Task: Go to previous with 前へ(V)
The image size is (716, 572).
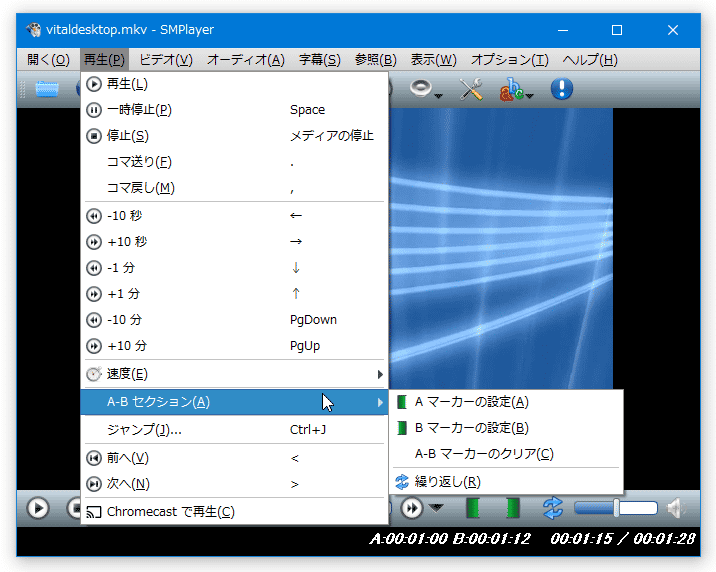Action: (234, 458)
